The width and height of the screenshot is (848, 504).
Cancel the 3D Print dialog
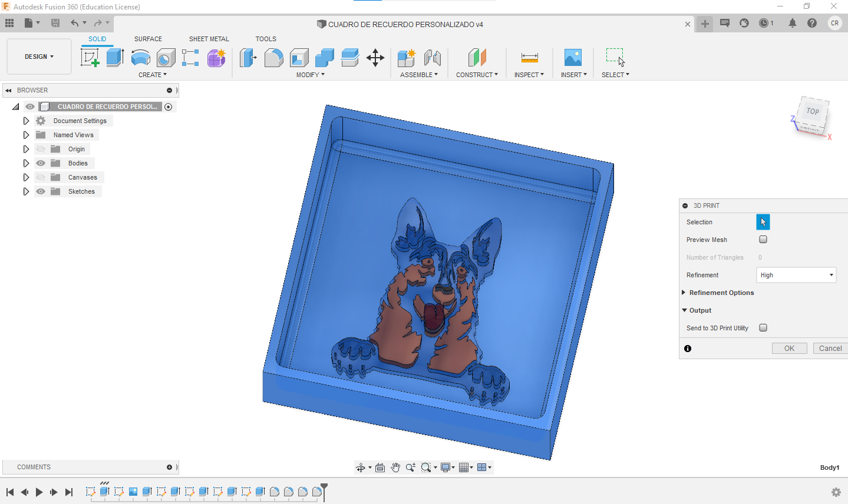coord(830,349)
